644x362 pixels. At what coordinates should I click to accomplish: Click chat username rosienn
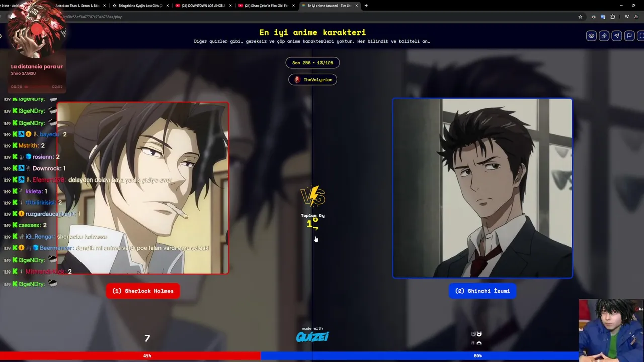43,157
